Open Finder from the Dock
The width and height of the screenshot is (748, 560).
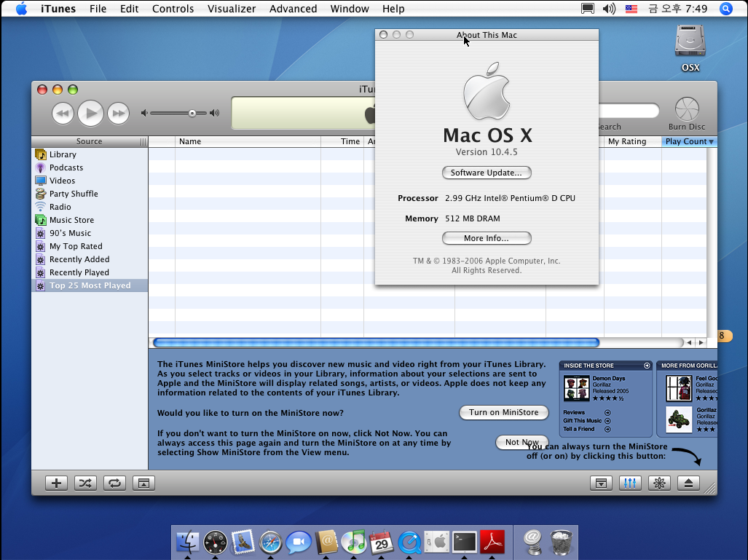187,542
